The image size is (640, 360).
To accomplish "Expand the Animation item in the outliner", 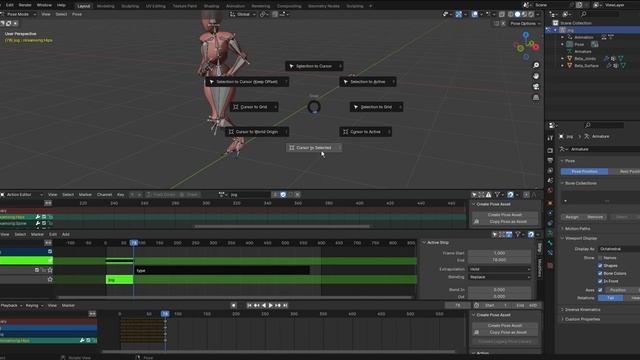I will pos(562,37).
